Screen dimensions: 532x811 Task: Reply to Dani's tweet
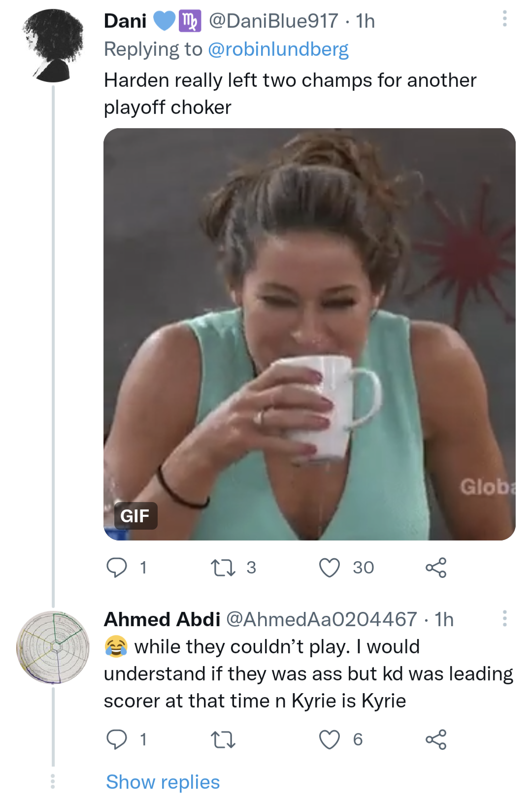click(117, 568)
